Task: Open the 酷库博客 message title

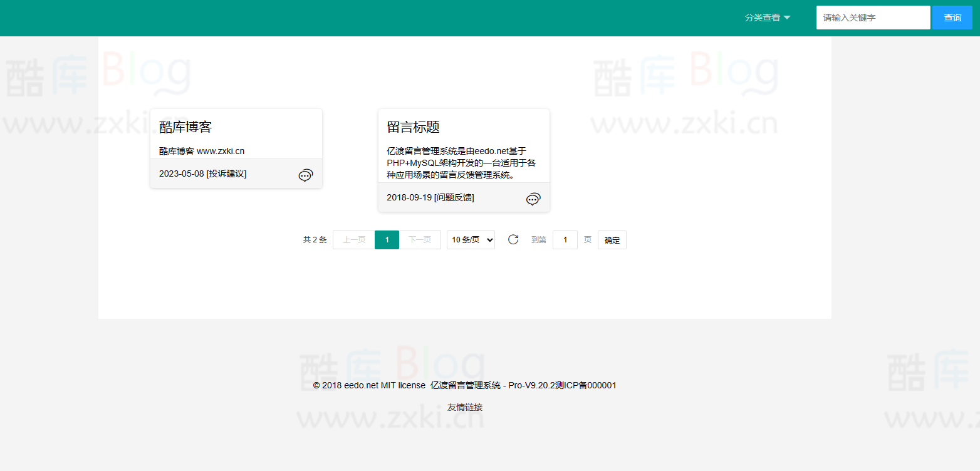Action: pos(186,127)
